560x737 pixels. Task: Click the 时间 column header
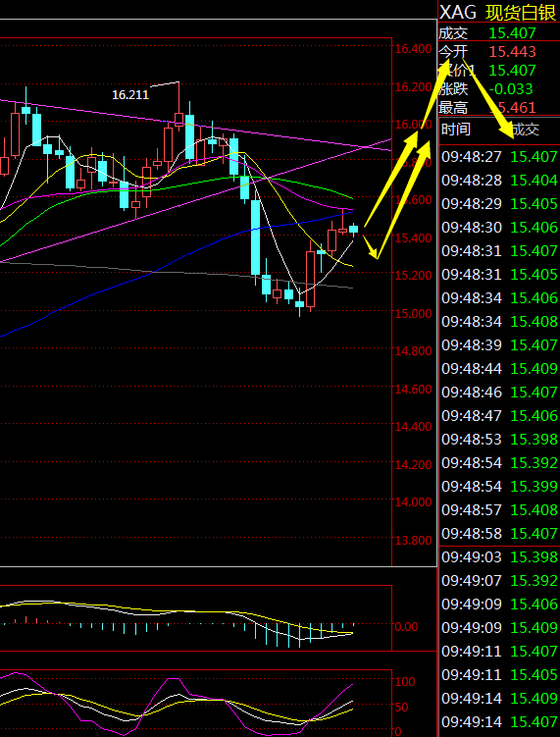point(456,130)
